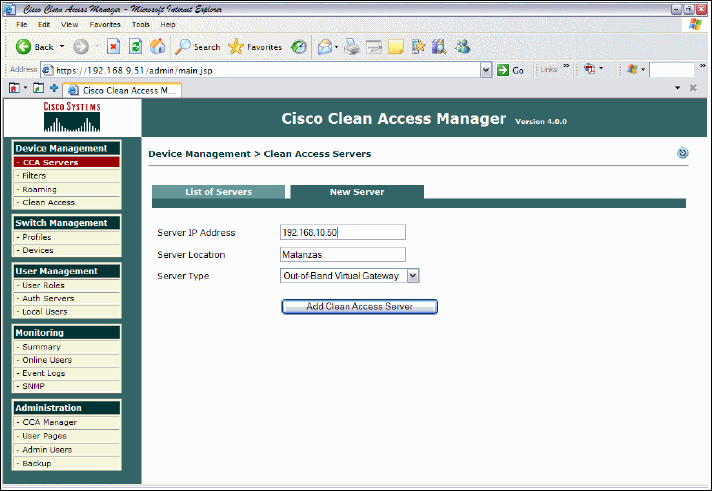
Task: Go to the browser Home page icon
Action: (157, 47)
